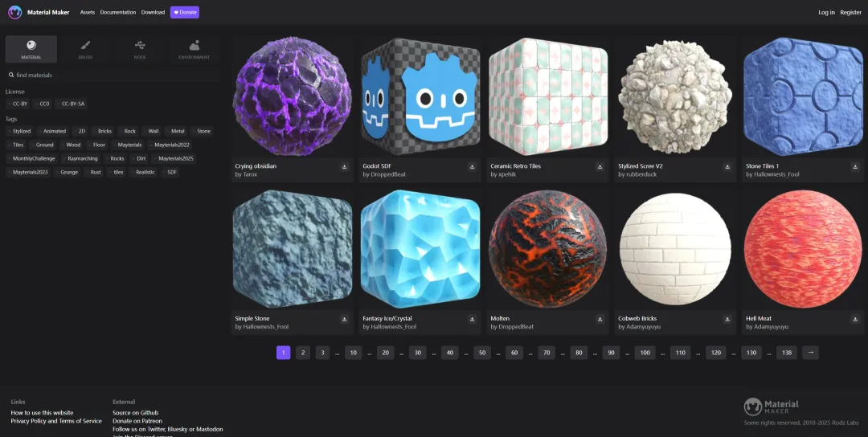Screen dimensions: 868x437
Task: Toggle the Bricks tag filter
Action: [103, 131]
